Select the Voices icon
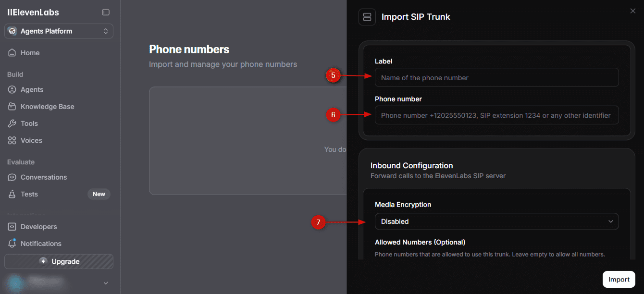Screen dimensions: 644x294 point(12,140)
